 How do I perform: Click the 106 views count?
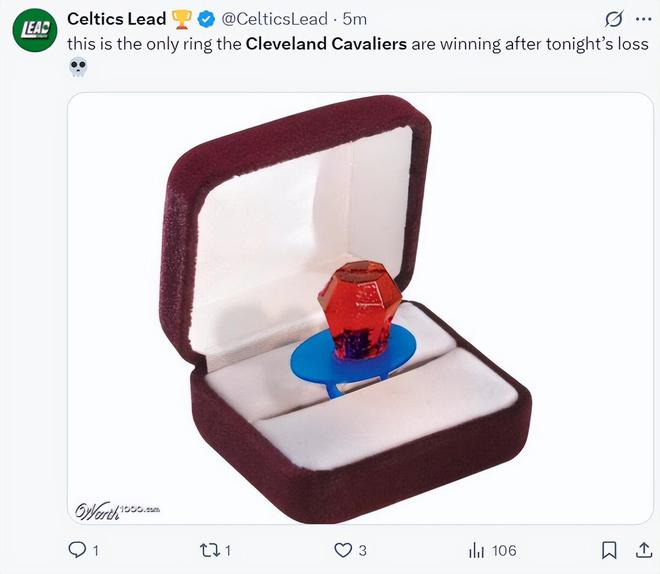click(x=504, y=550)
